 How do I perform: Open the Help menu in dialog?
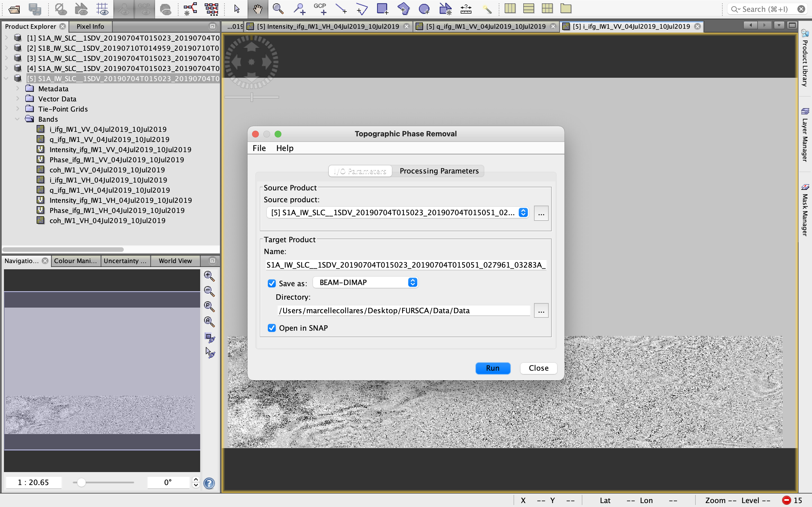285,148
